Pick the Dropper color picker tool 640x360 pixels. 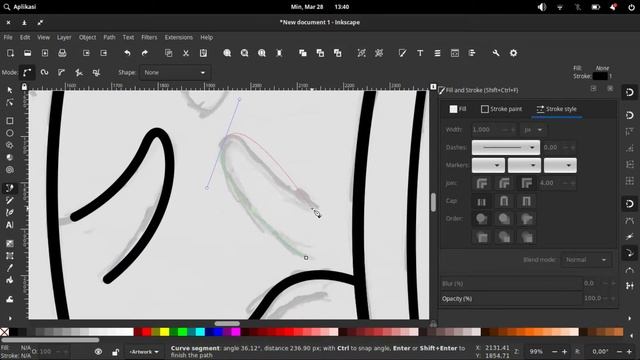(10, 268)
